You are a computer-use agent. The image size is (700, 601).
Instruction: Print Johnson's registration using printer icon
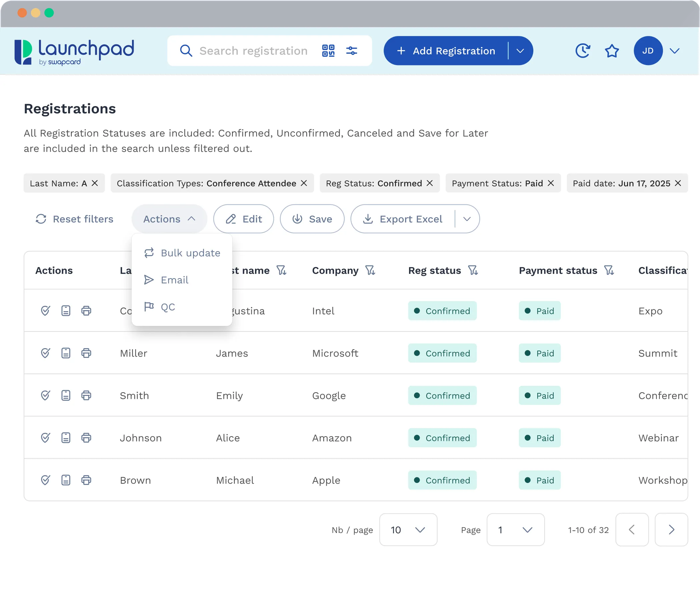86,438
